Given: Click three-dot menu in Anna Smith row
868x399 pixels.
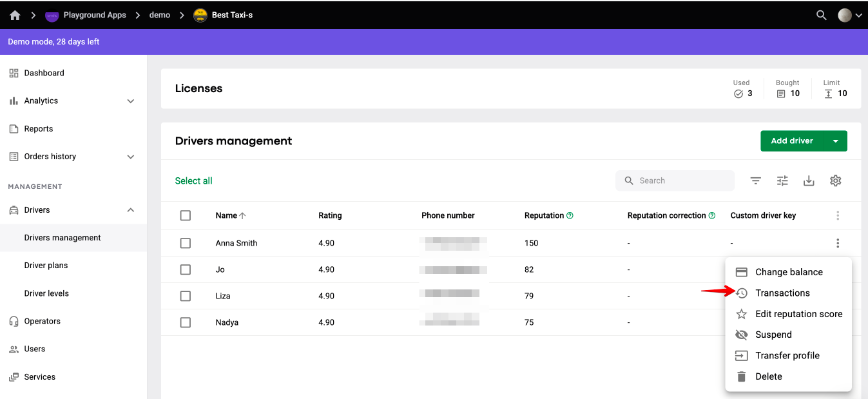Looking at the screenshot, I should coord(838,243).
